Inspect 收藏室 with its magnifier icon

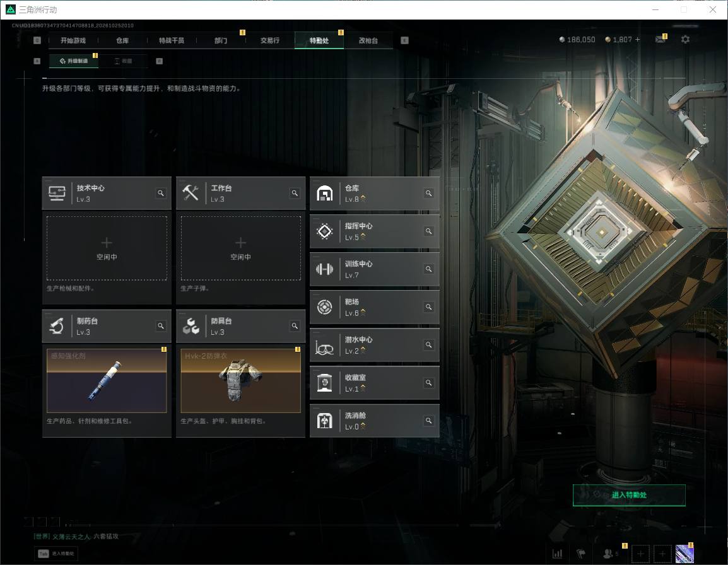428,383
